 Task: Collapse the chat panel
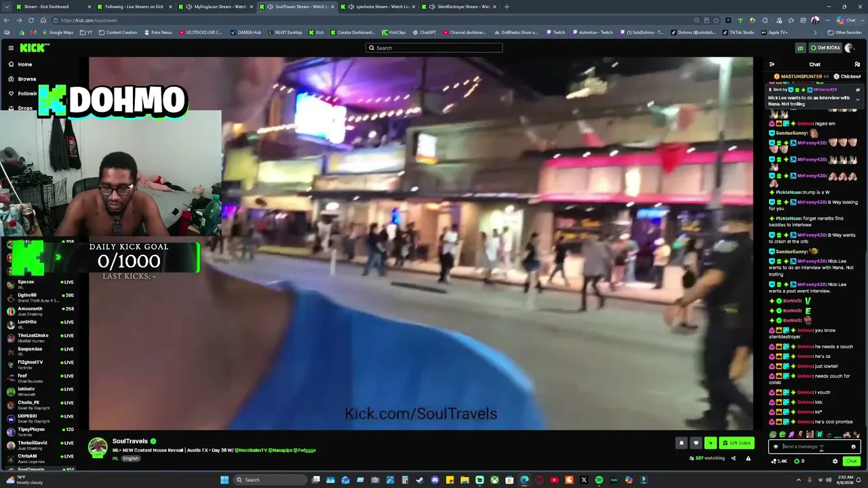(x=772, y=64)
